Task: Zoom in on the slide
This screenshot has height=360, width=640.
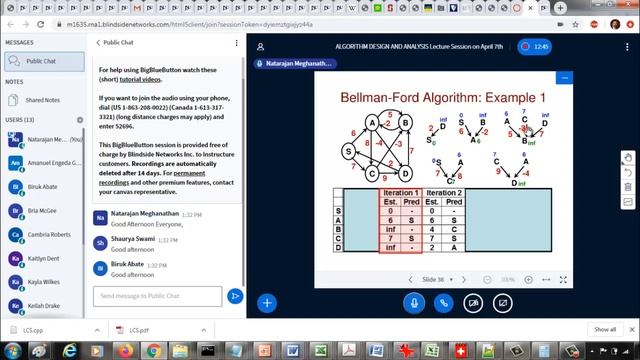Action: (529, 280)
